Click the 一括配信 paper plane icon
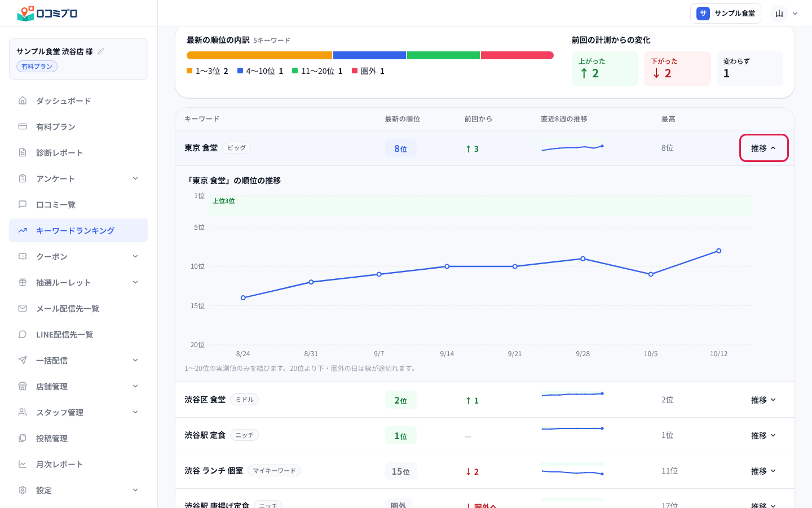The width and height of the screenshot is (812, 508). pyautogui.click(x=23, y=360)
